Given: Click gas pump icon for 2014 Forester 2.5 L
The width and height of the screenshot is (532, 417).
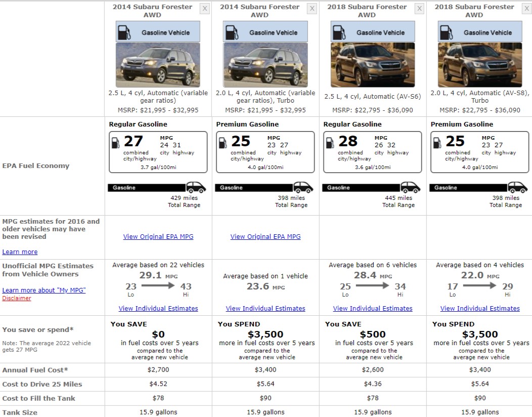Looking at the screenshot, I should click(x=124, y=32).
